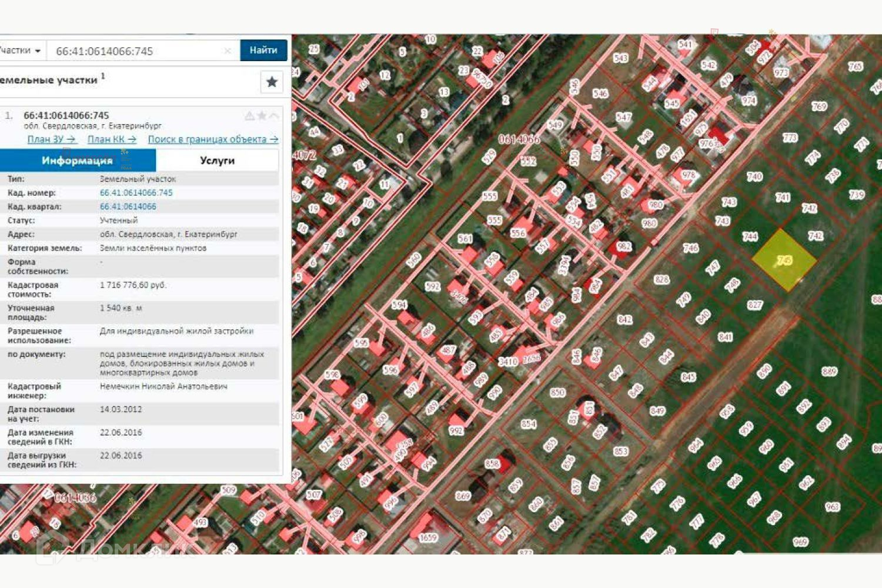Click parcel 561 on the map
The width and height of the screenshot is (882, 588).
pos(465,239)
